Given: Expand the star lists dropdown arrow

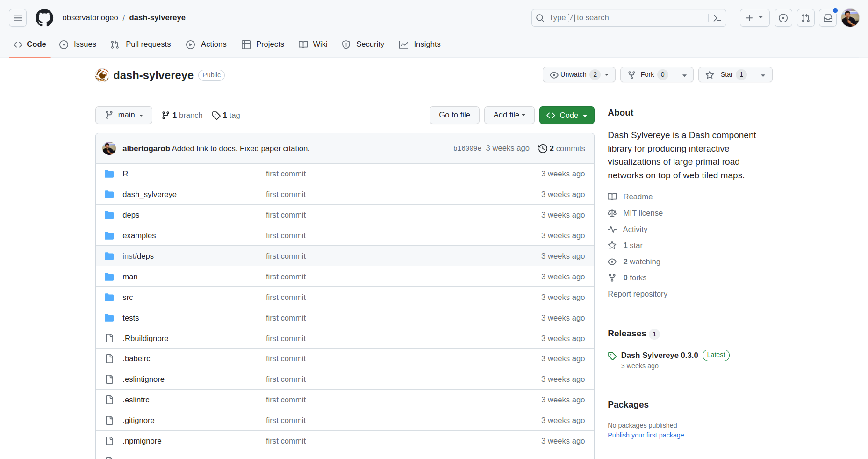Looking at the screenshot, I should pyautogui.click(x=763, y=75).
